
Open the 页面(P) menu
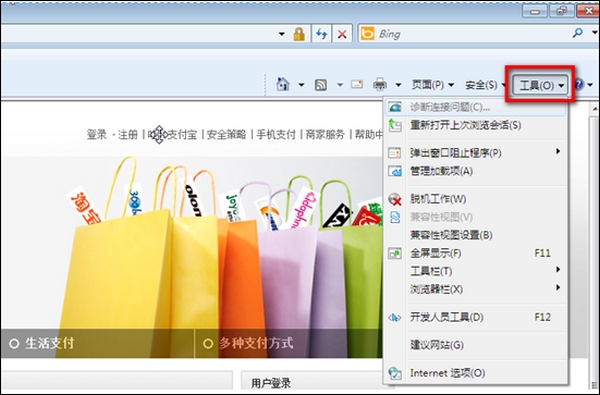coord(432,85)
